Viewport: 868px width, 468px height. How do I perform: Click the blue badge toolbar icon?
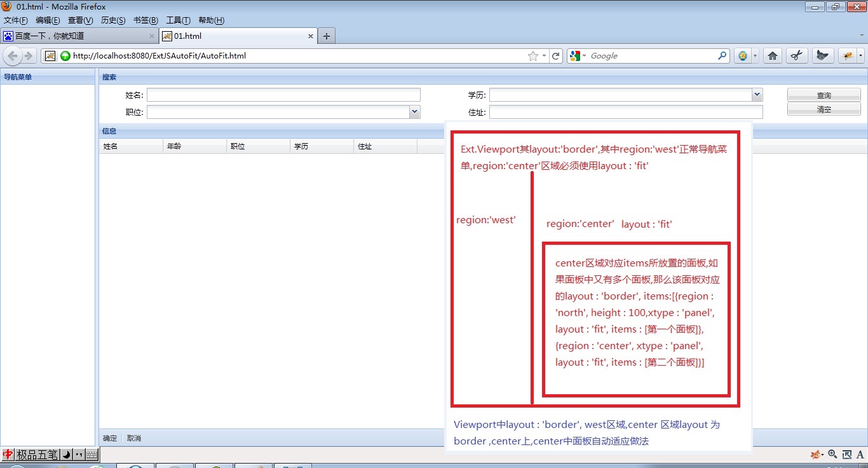click(x=743, y=56)
